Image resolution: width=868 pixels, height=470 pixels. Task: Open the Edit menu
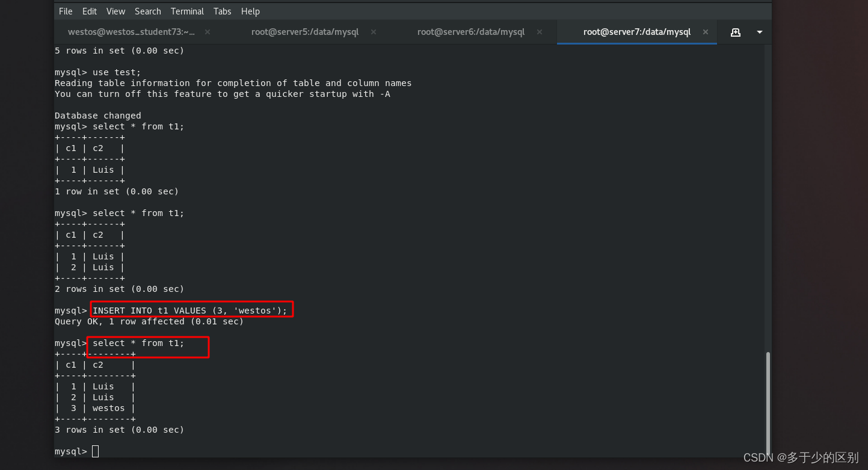90,11
